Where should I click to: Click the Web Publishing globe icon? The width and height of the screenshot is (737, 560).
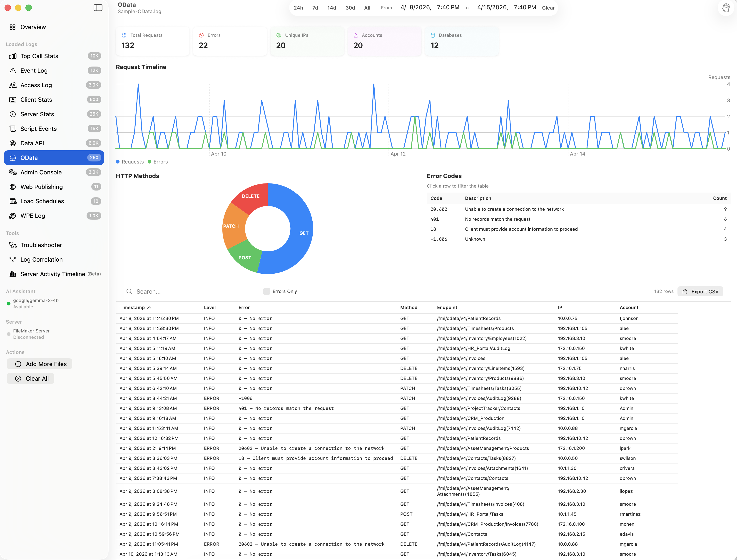[13, 187]
